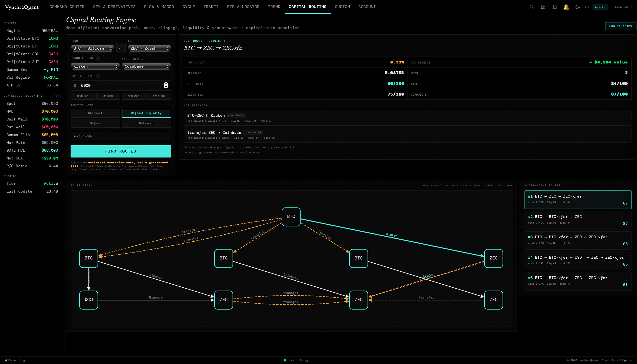Click the Coinbase edge label in graph
The height and width of the screenshot is (364, 637).
[x=291, y=276]
